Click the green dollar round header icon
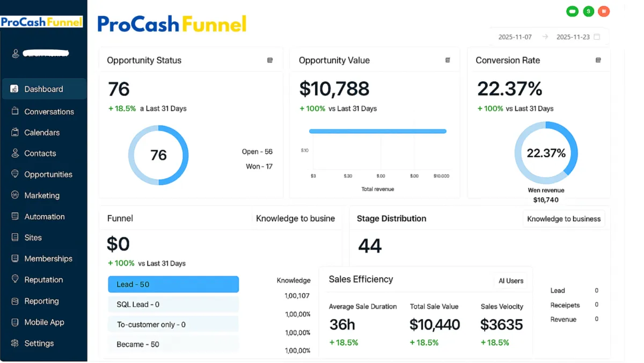 point(588,11)
